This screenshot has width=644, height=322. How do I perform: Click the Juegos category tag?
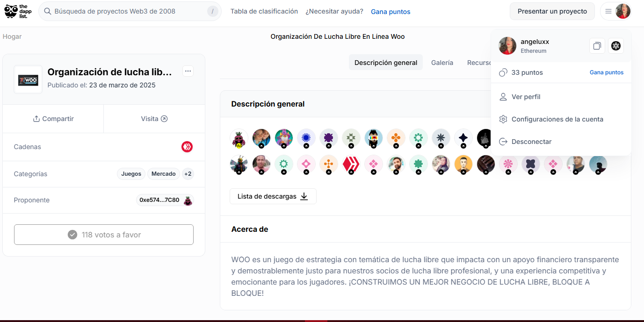[x=131, y=174]
